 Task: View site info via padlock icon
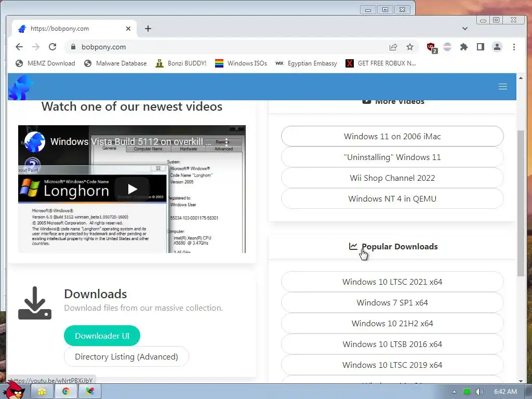tap(73, 47)
